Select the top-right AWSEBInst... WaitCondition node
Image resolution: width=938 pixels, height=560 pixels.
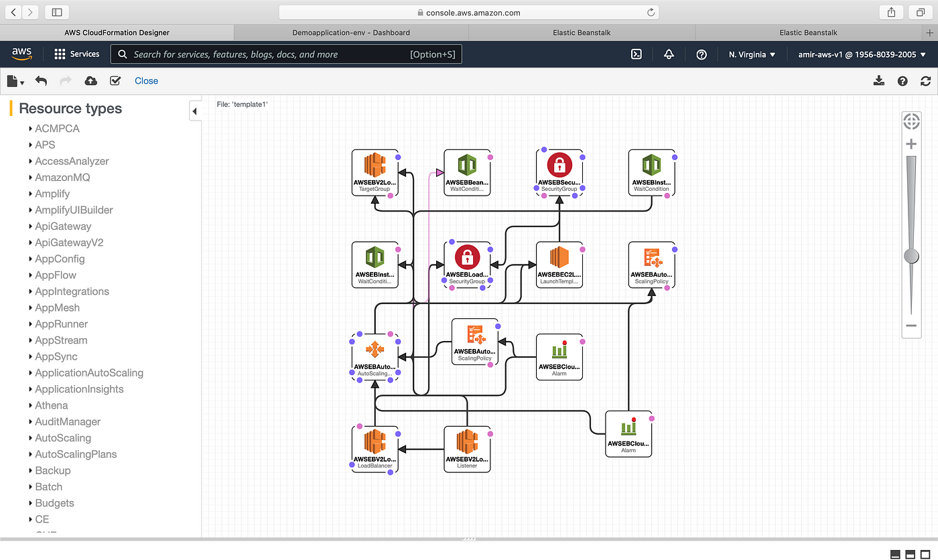point(652,172)
